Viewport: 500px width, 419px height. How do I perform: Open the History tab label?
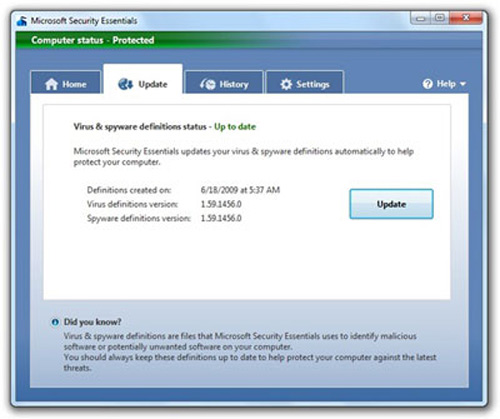234,85
